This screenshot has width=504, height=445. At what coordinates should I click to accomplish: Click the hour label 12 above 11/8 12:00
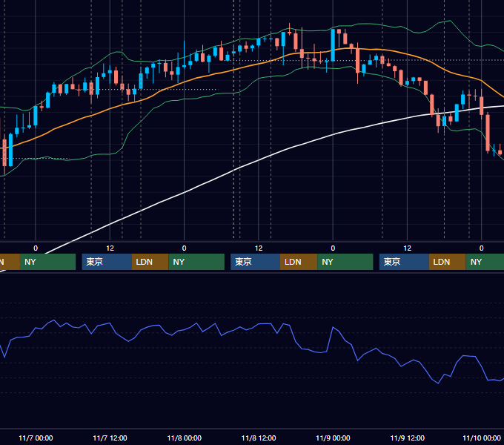(259, 248)
